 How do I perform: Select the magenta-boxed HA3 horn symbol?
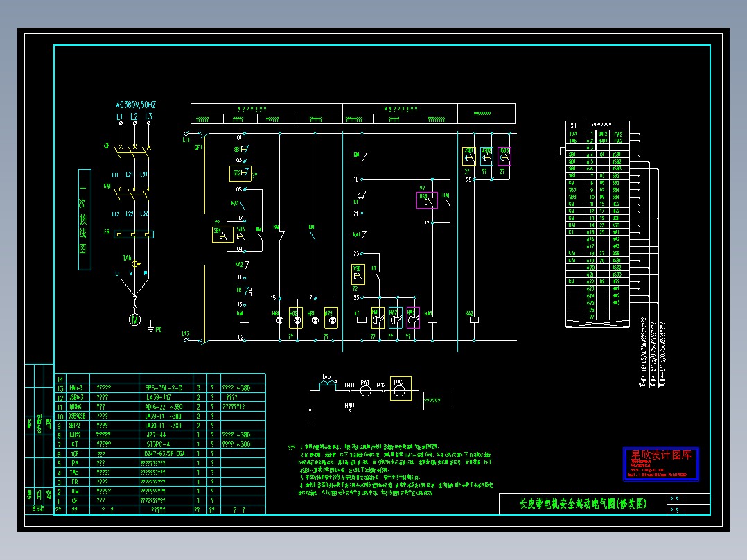click(x=413, y=318)
